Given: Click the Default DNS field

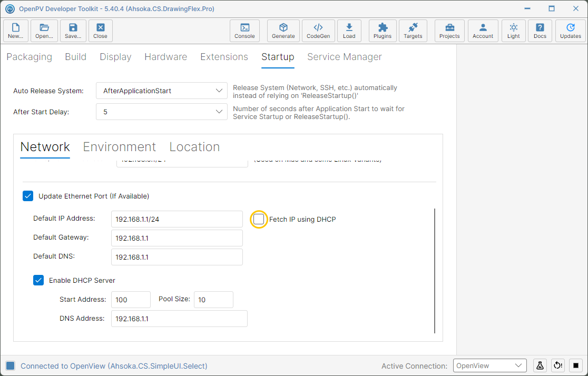Looking at the screenshot, I should point(177,257).
